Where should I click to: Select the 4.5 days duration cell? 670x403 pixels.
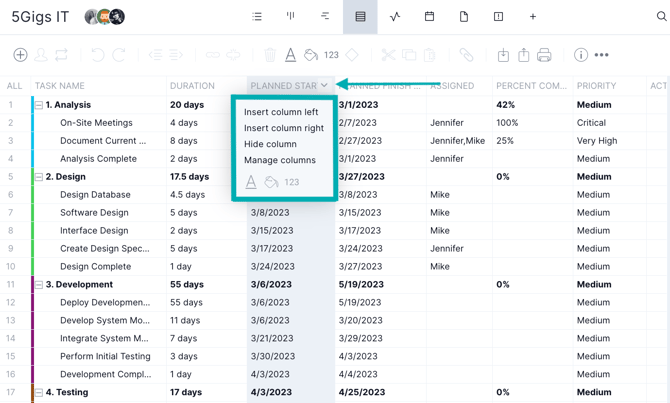pos(188,194)
